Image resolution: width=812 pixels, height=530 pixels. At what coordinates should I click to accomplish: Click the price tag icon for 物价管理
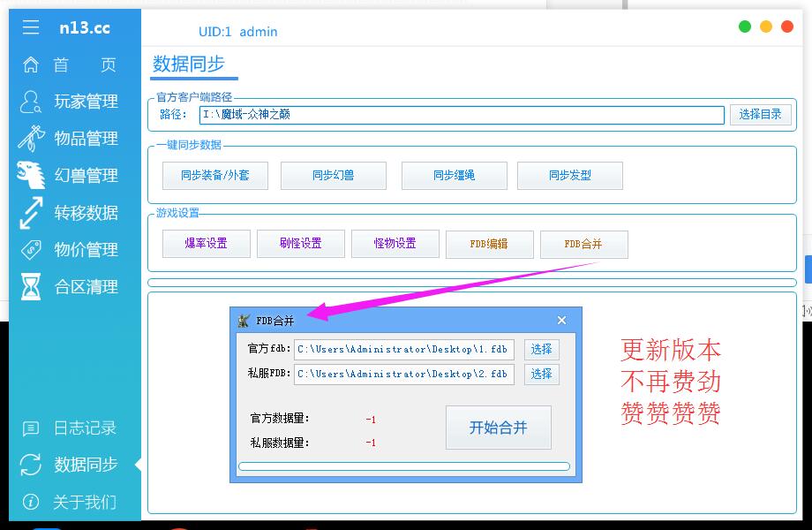pyautogui.click(x=31, y=250)
